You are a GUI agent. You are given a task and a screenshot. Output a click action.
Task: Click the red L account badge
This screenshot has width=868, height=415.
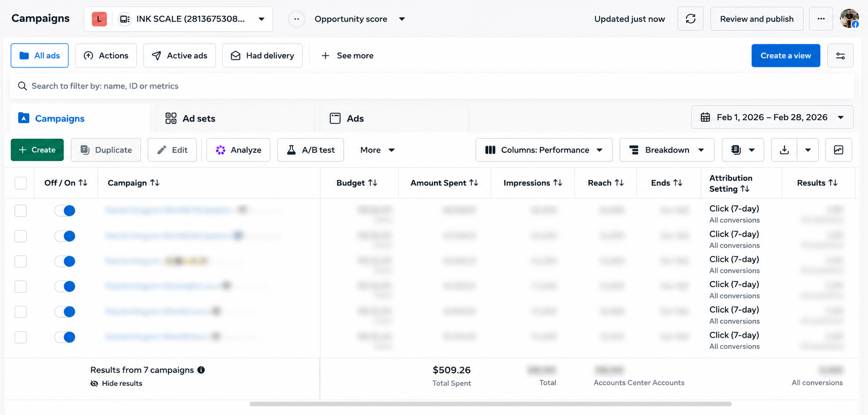pyautogui.click(x=99, y=19)
